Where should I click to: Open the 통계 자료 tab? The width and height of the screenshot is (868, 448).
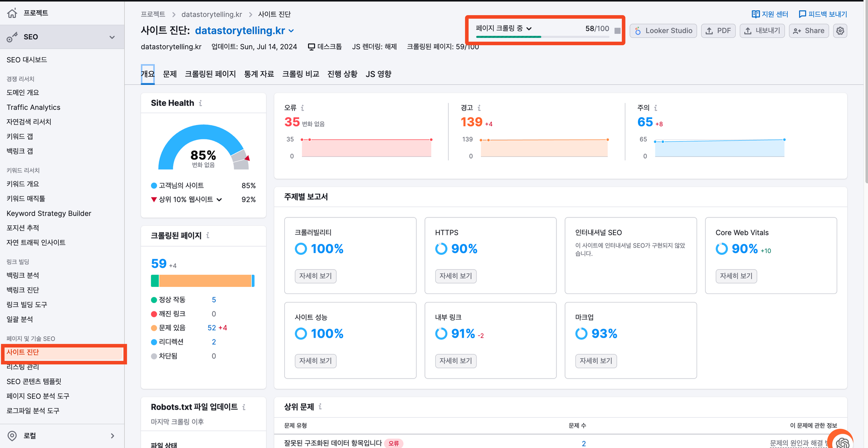pyautogui.click(x=259, y=74)
